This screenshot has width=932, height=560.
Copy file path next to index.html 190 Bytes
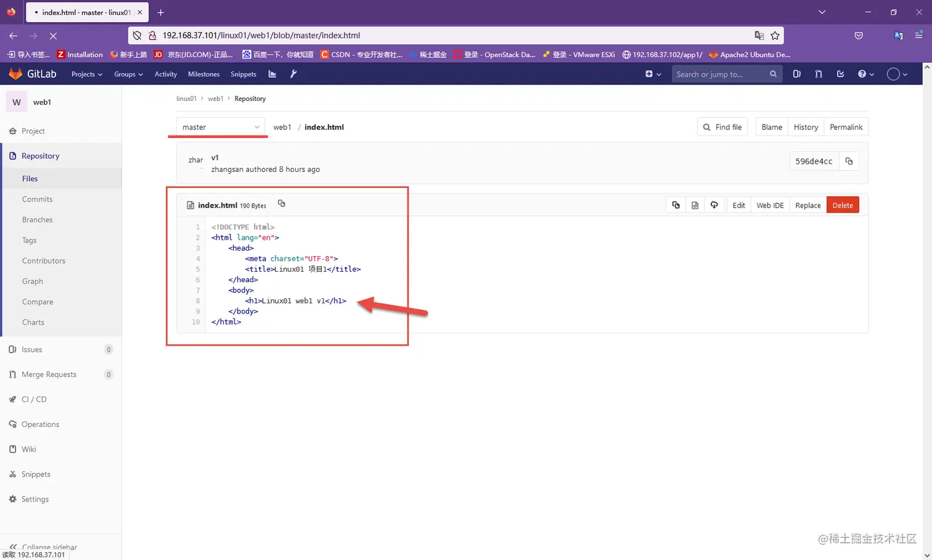point(282,203)
